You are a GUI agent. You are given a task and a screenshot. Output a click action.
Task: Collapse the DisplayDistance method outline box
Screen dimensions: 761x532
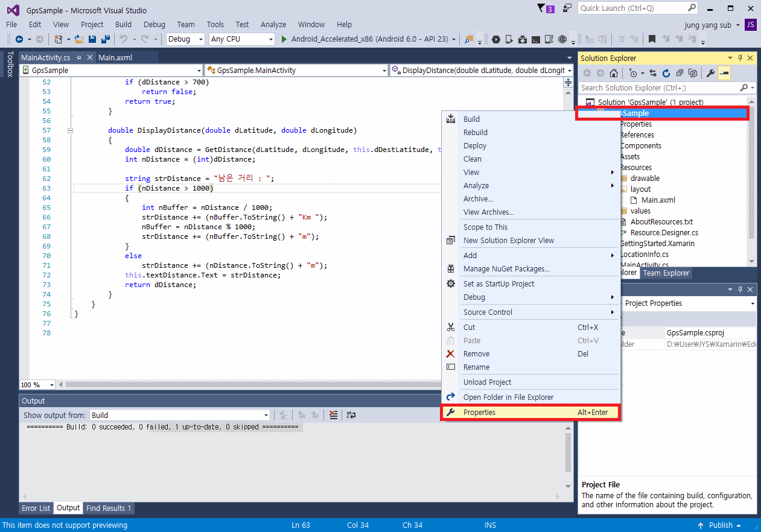pyautogui.click(x=71, y=130)
